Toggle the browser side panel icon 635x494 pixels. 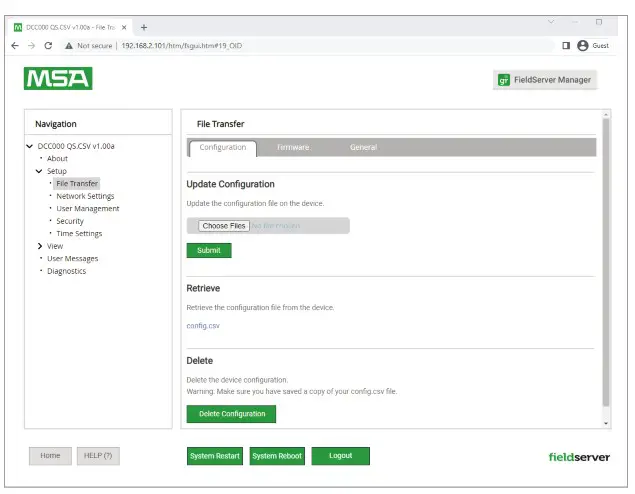coord(566,46)
